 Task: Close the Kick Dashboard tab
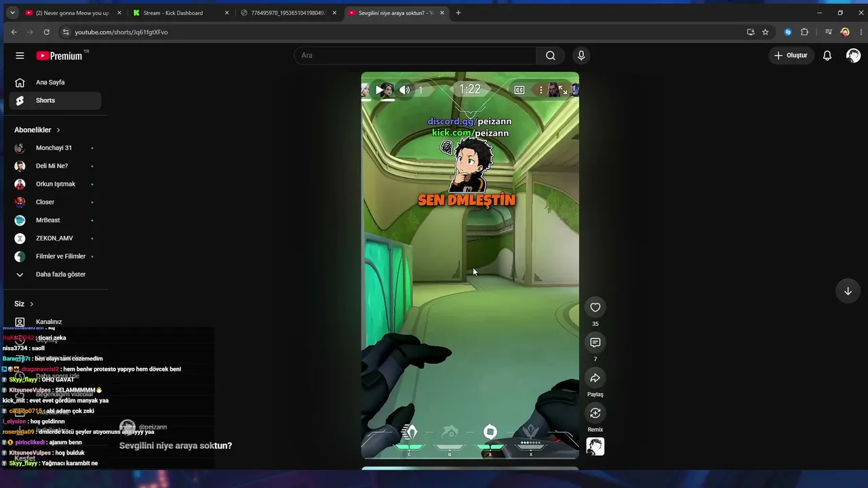tap(226, 13)
